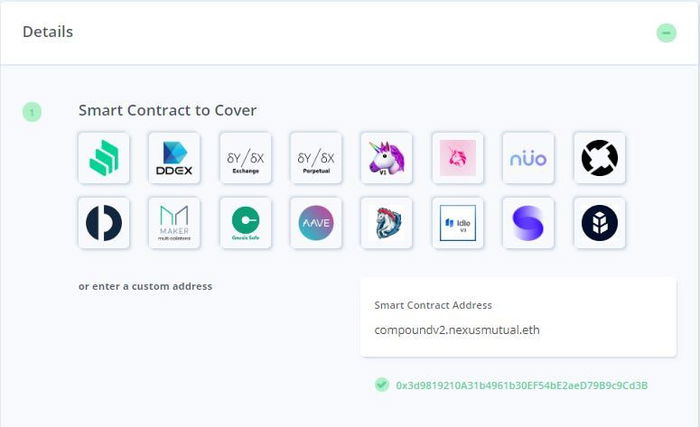This screenshot has width=700, height=427.
Task: Select the Gnosis Safe tile
Action: (x=245, y=223)
